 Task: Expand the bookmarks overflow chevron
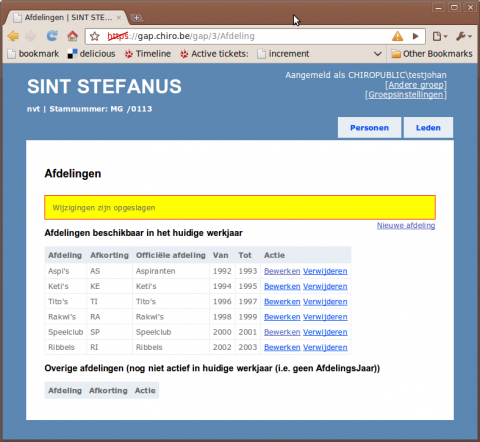[x=377, y=54]
